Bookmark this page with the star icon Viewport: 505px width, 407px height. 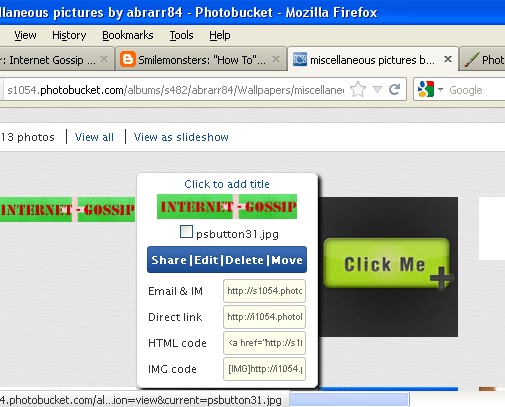(x=358, y=89)
